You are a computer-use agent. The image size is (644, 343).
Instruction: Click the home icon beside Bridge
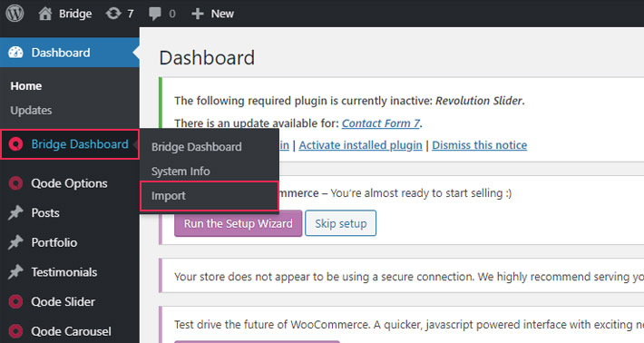point(45,14)
